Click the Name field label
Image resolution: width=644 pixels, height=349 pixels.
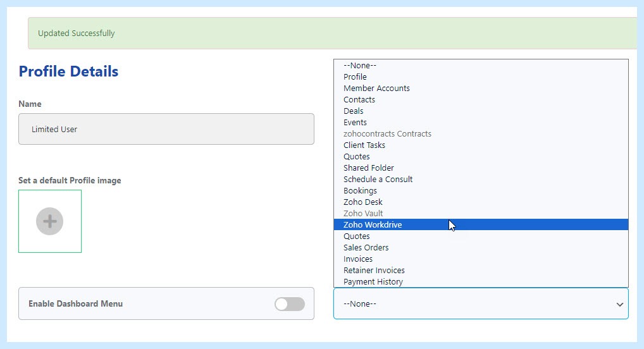point(30,104)
